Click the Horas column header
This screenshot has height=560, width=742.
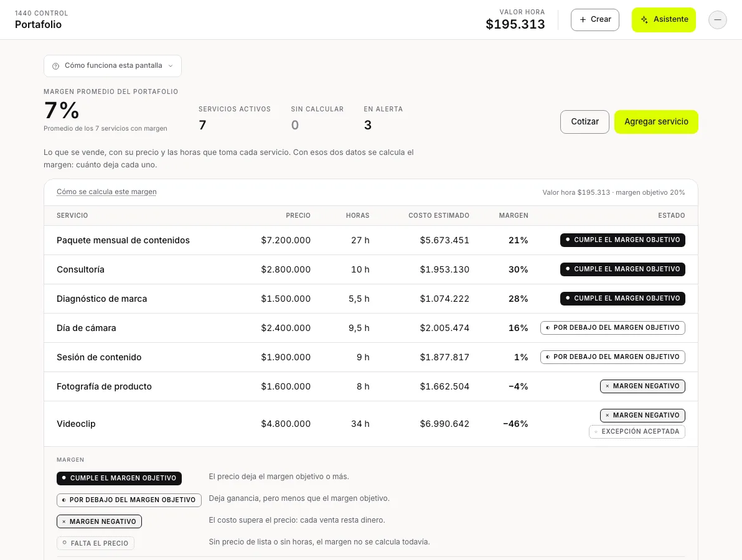(x=358, y=216)
